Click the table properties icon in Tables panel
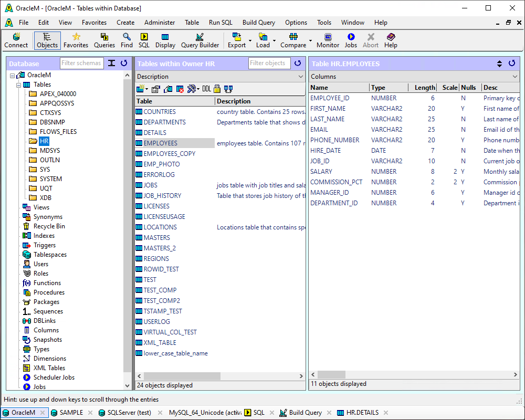 click(x=156, y=89)
